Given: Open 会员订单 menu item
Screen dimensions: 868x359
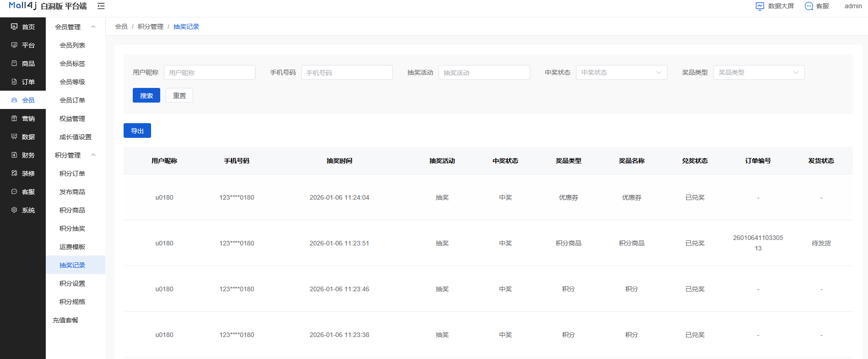Looking at the screenshot, I should [72, 100].
